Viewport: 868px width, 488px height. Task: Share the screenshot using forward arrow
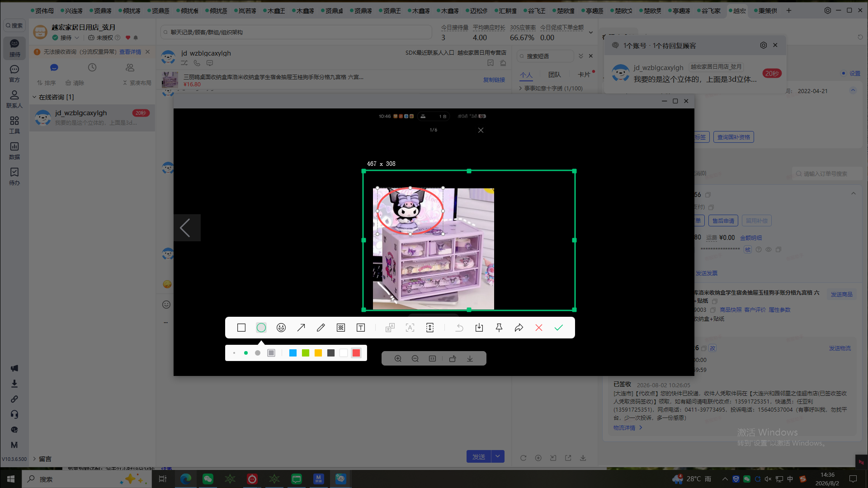(x=519, y=328)
